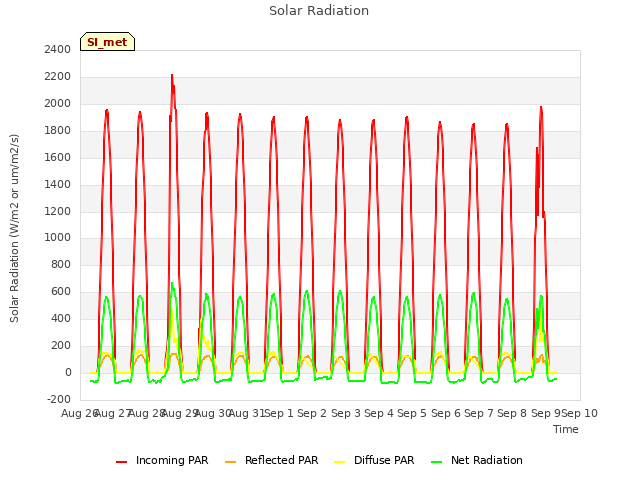
Task: Click the Sep 1 x-axis date label
Action: [x=279, y=413]
